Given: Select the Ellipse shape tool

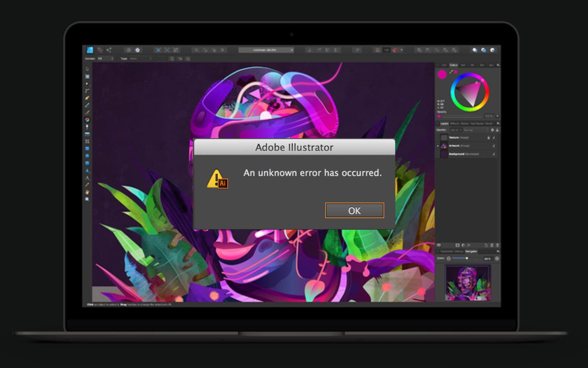Looking at the screenshot, I should (87, 156).
